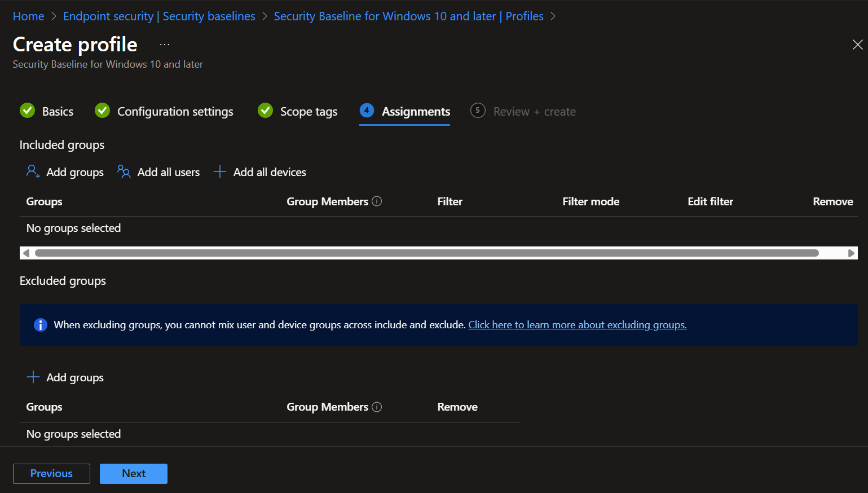Click the subtitle Security Baseline for Windows 10 and later
The image size is (868, 493).
108,64
